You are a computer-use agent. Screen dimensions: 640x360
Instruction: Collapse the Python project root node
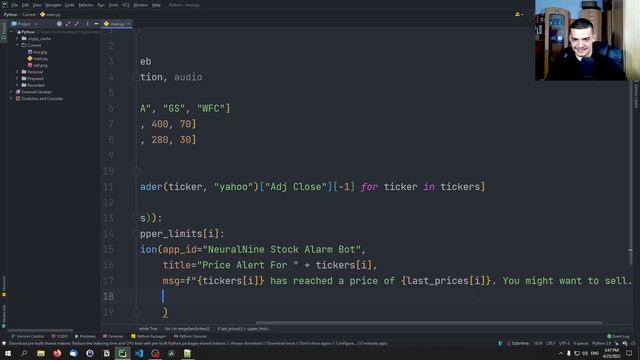(x=12, y=32)
